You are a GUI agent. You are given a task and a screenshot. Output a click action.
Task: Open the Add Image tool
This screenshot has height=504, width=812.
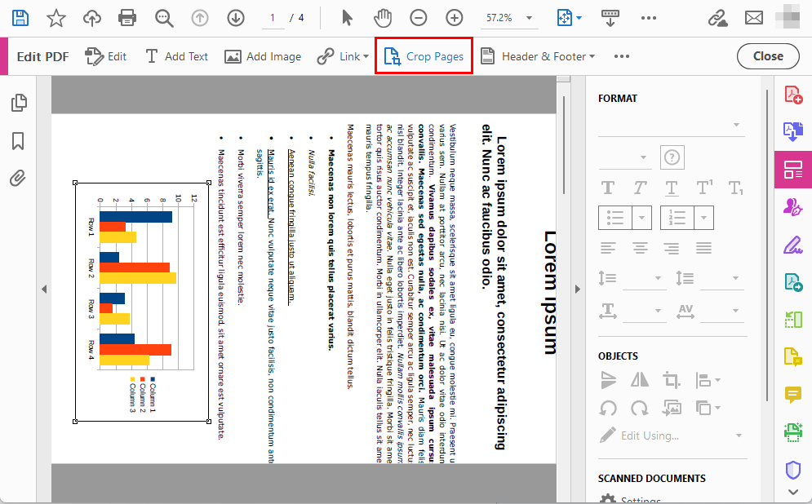click(x=263, y=56)
